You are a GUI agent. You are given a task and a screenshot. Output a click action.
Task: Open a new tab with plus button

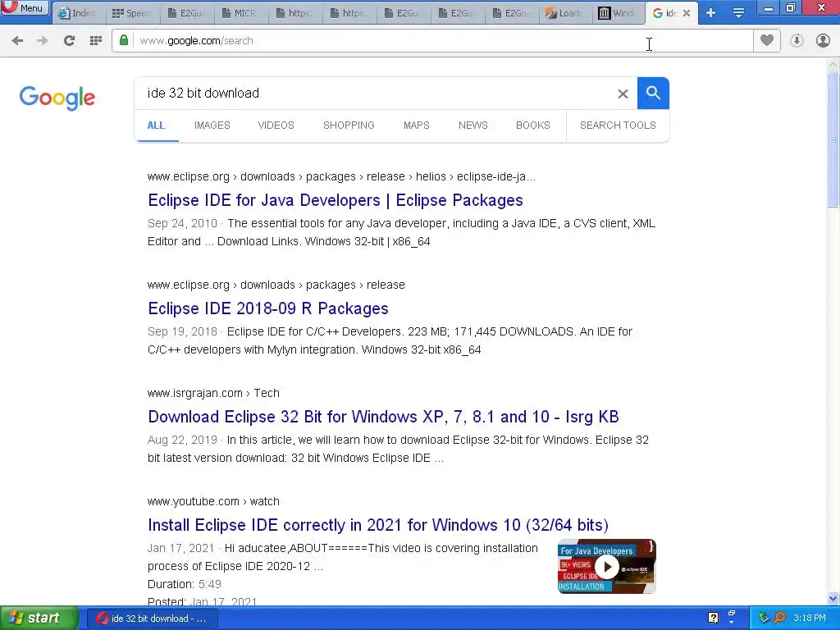coord(711,13)
